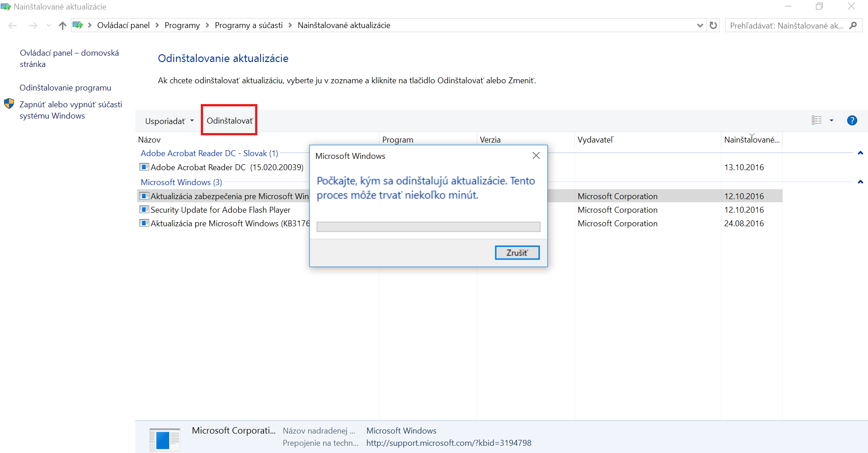Select Aktualizácia zabezpečenia pre Microsoft Windows row
This screenshot has height=453, width=868.
[460, 196]
